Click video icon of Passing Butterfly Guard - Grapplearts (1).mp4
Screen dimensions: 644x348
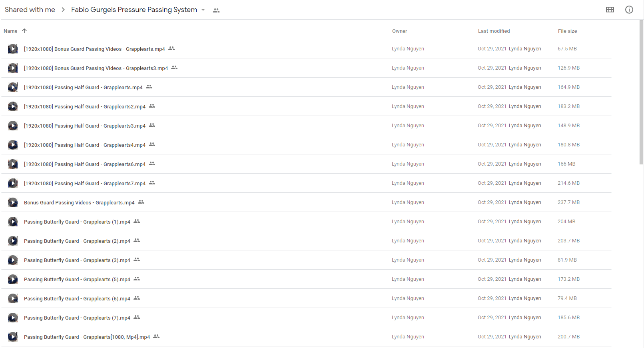click(x=13, y=222)
